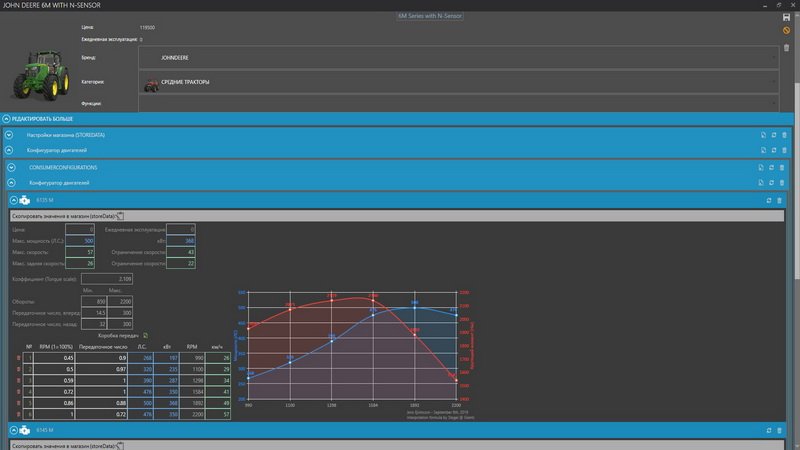Image resolution: width=800 pixels, height=450 pixels.
Task: Edit maximum RPM field showing 2200
Action: (120, 302)
